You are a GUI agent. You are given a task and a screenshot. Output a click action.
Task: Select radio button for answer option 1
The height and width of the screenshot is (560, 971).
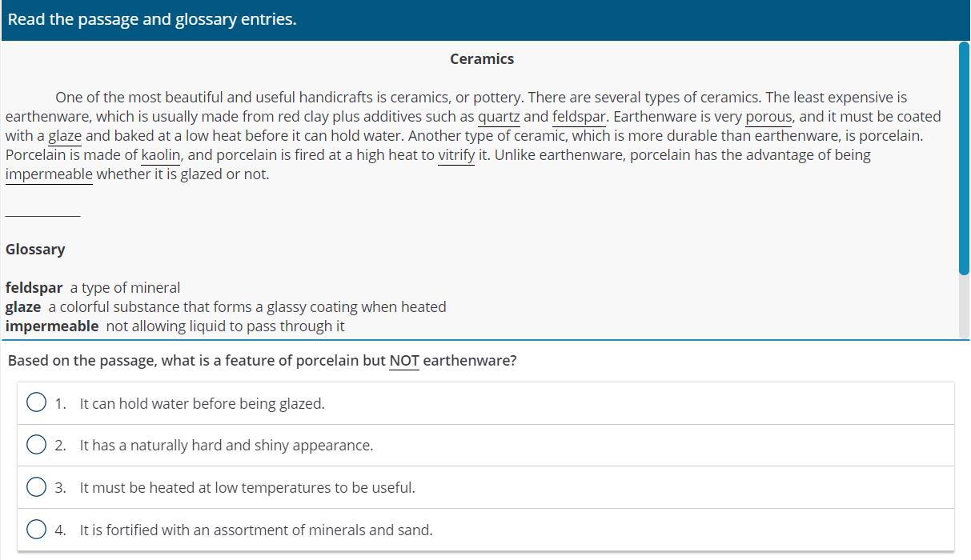[x=36, y=403]
